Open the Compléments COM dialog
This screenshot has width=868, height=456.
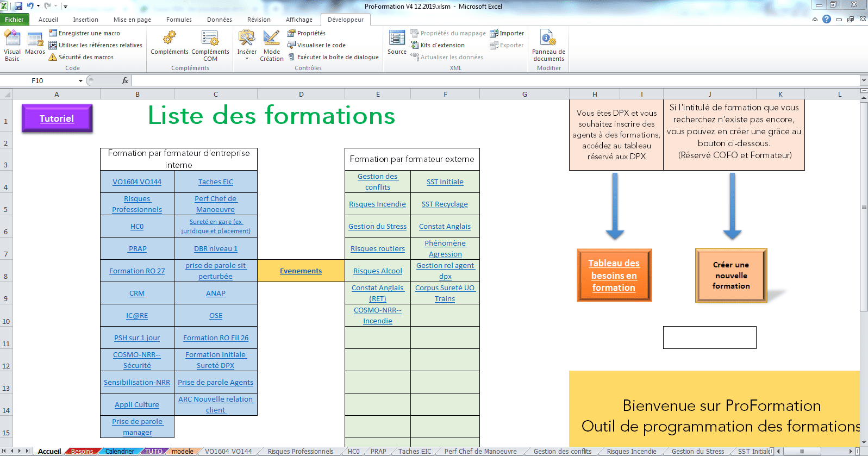pyautogui.click(x=210, y=45)
